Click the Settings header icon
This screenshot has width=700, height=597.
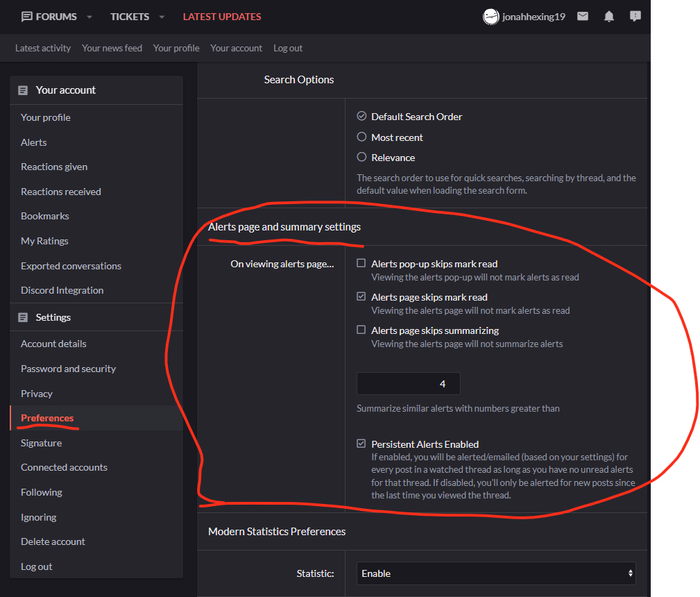[23, 317]
